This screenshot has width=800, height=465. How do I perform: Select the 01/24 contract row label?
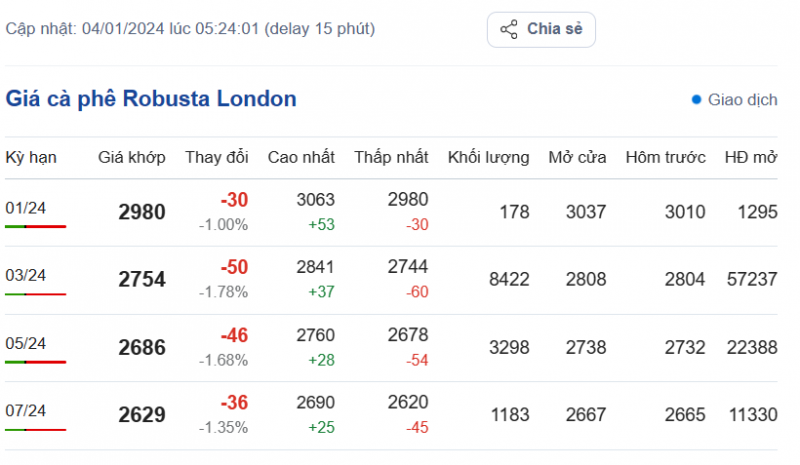(26, 208)
